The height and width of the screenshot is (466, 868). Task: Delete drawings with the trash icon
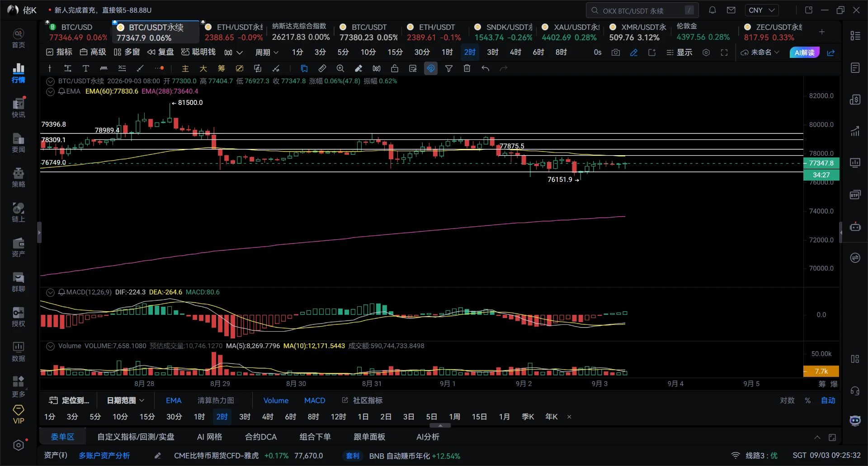(467, 68)
